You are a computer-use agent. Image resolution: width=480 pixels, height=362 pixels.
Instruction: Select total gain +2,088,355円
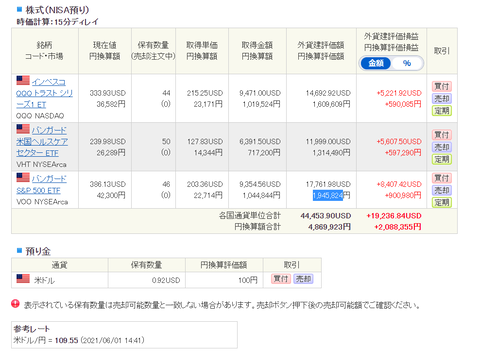click(x=398, y=227)
